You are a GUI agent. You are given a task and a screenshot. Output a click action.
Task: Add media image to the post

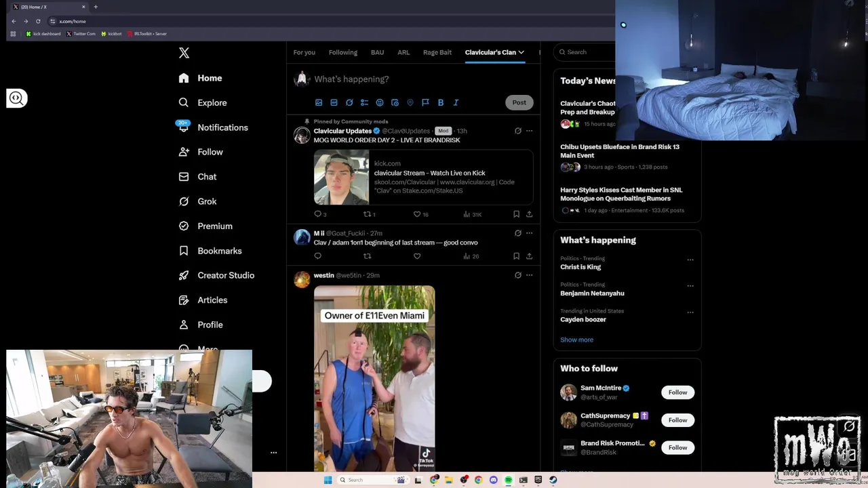point(319,102)
